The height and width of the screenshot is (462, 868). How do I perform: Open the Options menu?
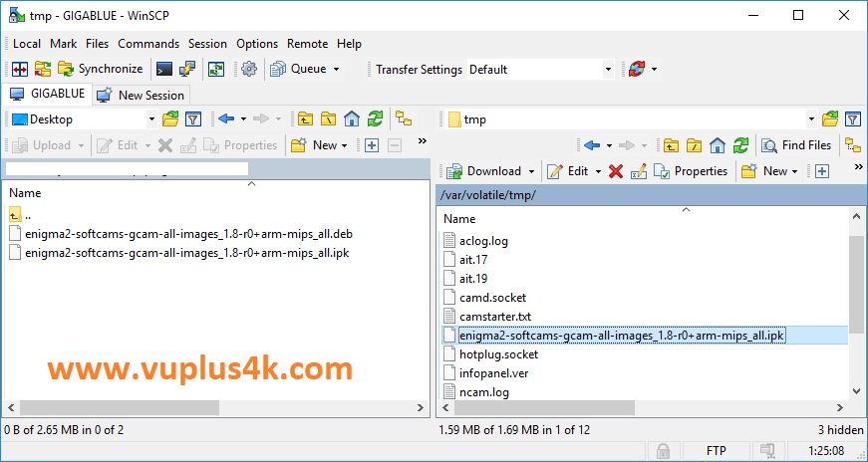point(257,44)
